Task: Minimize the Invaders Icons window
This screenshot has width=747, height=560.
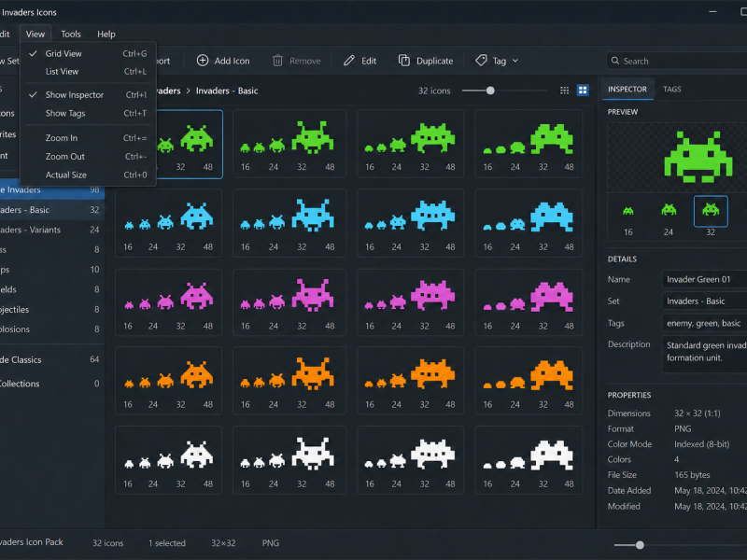Action: coord(712,11)
